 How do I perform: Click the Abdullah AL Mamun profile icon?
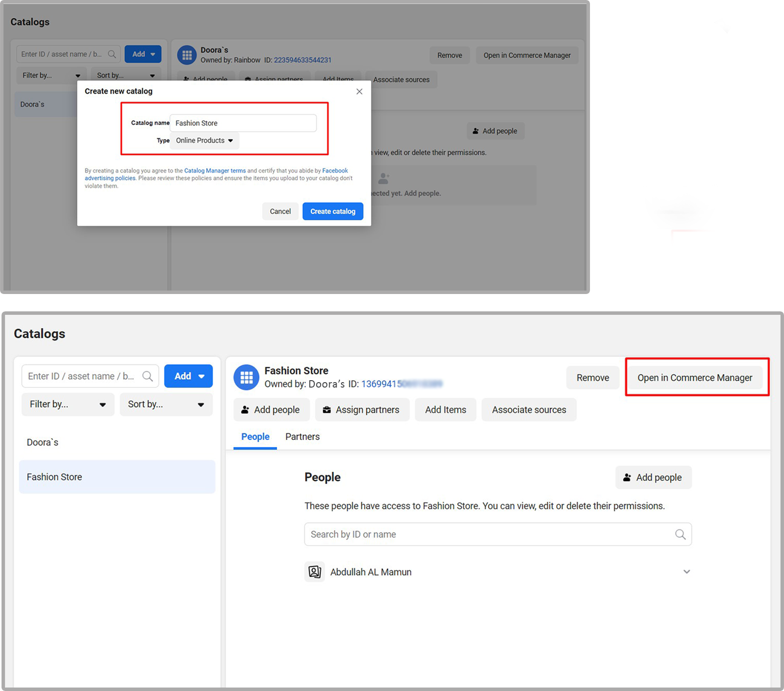[315, 572]
